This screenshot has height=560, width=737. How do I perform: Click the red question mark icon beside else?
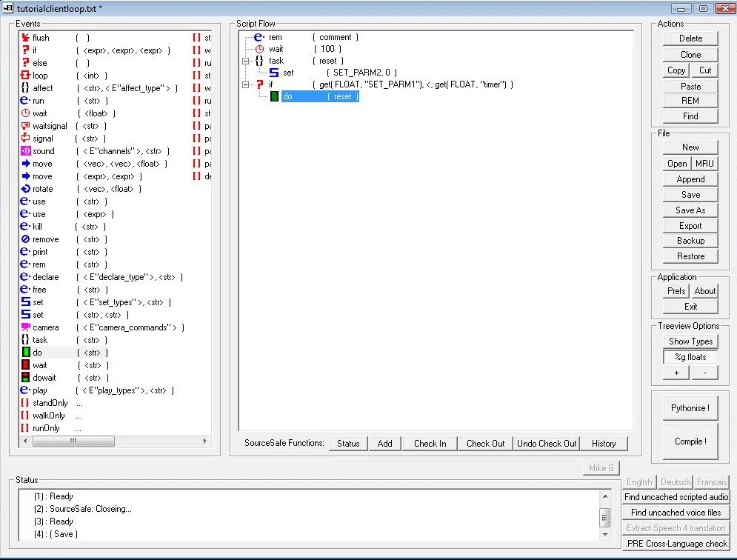25,62
